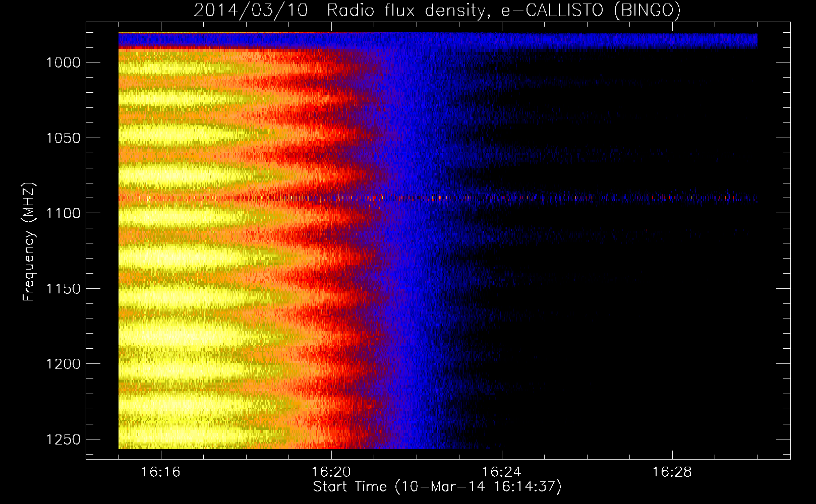Viewport: 816px width, 504px height.
Task: Click the 'Frequency (MHZ)' axis label
Action: [x=29, y=242]
